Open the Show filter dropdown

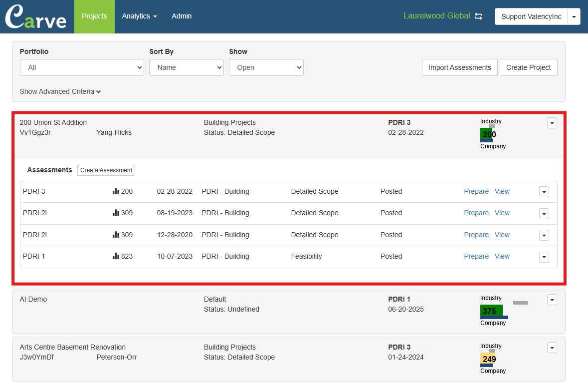pos(266,67)
